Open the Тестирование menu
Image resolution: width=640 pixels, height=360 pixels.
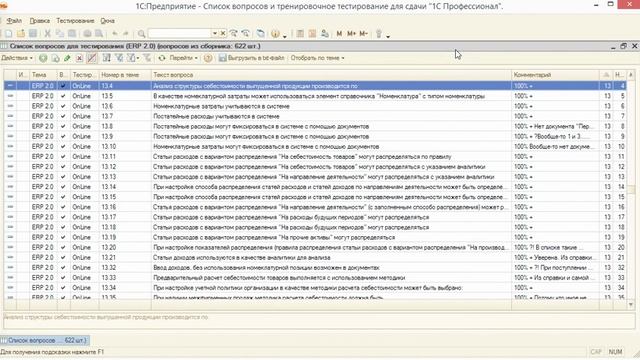coord(75,21)
